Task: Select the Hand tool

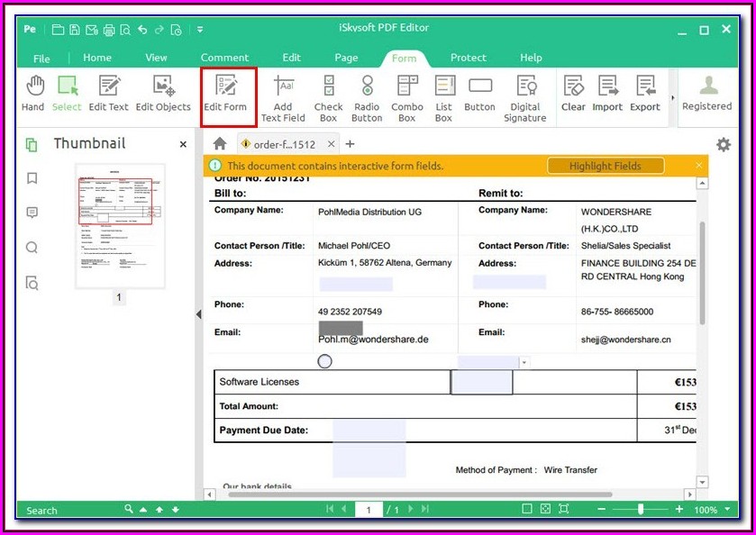Action: click(x=32, y=94)
